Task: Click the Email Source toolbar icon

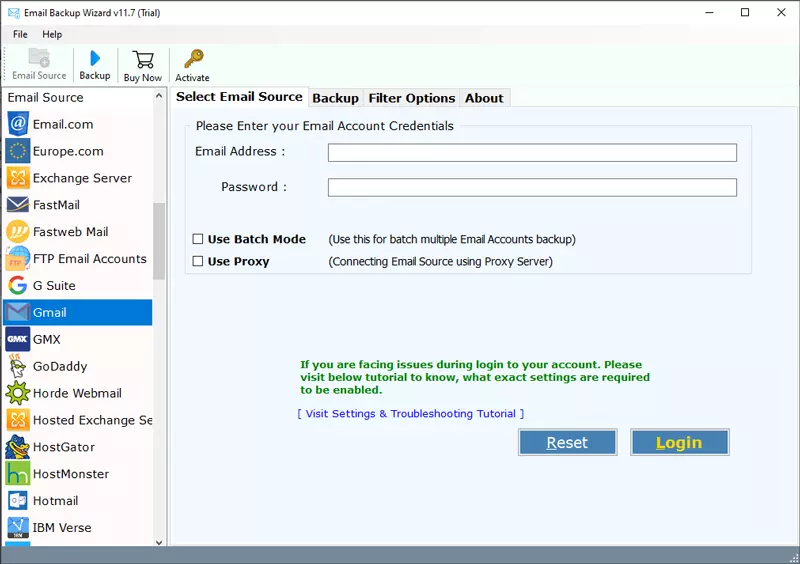Action: tap(39, 58)
